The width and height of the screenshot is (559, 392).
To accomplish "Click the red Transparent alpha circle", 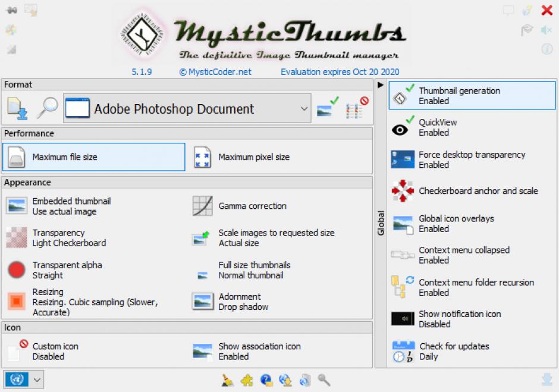I will point(17,270).
